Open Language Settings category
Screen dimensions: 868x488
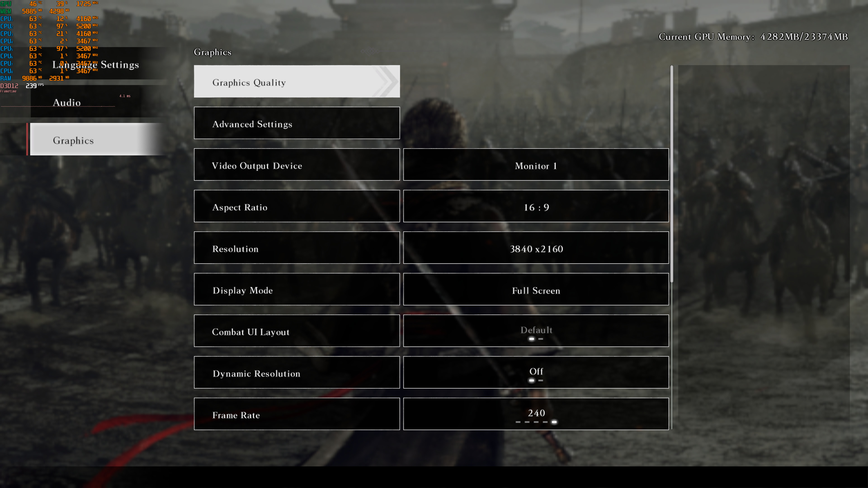coord(96,64)
